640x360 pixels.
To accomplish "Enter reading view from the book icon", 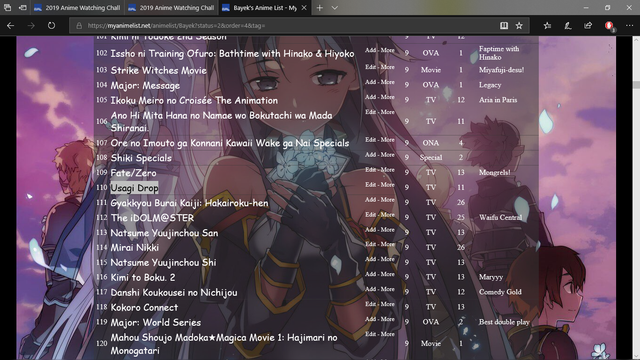I will click(504, 26).
